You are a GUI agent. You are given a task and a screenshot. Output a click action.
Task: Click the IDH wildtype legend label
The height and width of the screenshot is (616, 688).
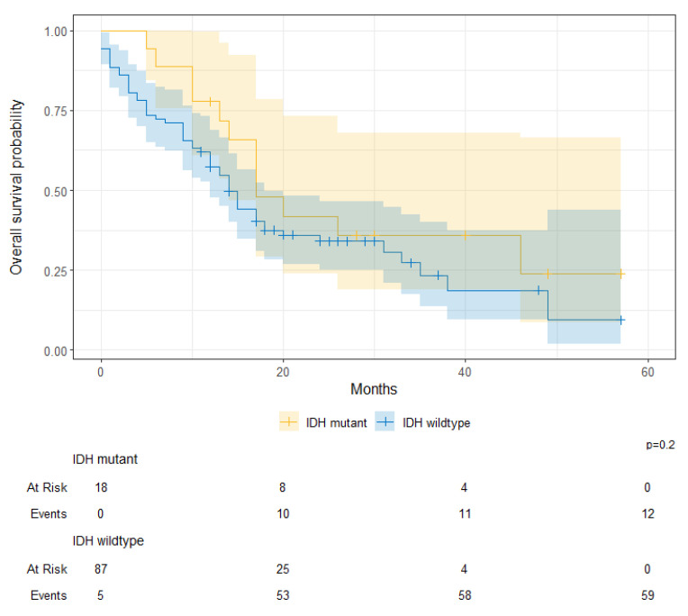[x=436, y=423]
